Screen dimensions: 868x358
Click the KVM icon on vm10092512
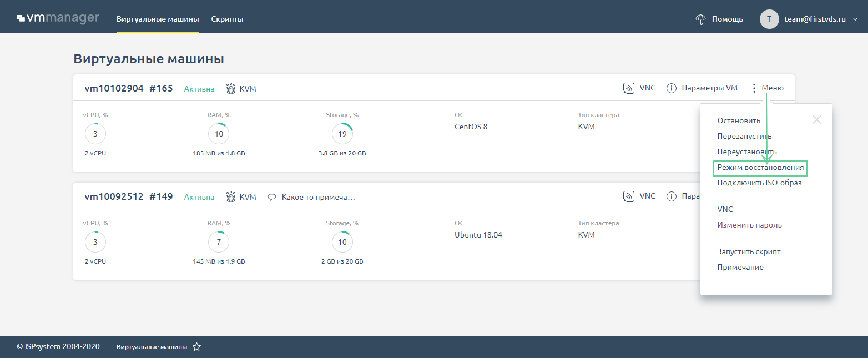click(231, 196)
